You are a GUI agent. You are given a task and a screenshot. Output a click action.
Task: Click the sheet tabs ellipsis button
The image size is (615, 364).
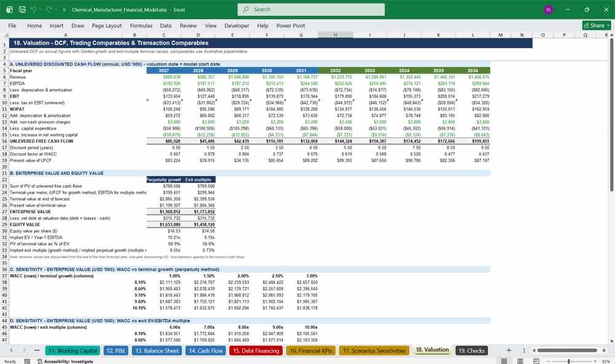click(x=37, y=350)
